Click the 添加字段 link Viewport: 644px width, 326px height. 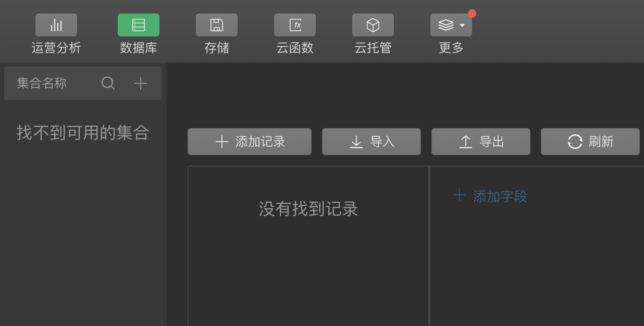click(x=490, y=196)
